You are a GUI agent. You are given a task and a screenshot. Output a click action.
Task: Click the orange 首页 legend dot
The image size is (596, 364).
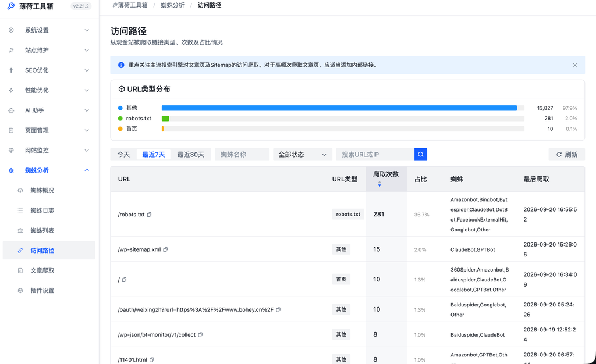tap(120, 129)
